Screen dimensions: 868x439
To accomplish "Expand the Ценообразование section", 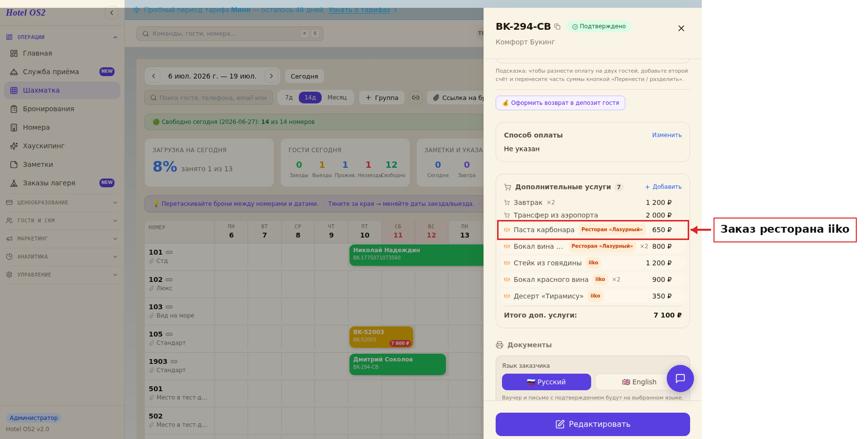I will [x=62, y=202].
